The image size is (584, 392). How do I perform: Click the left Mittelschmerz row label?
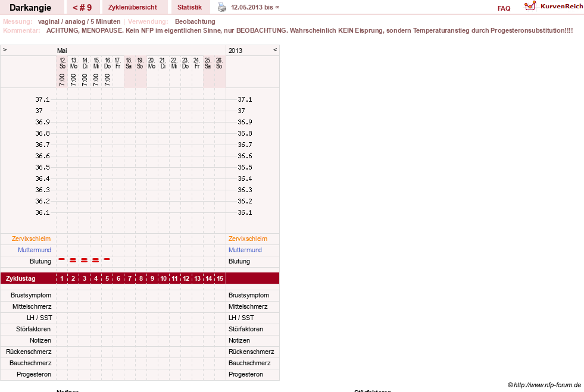[32, 306]
